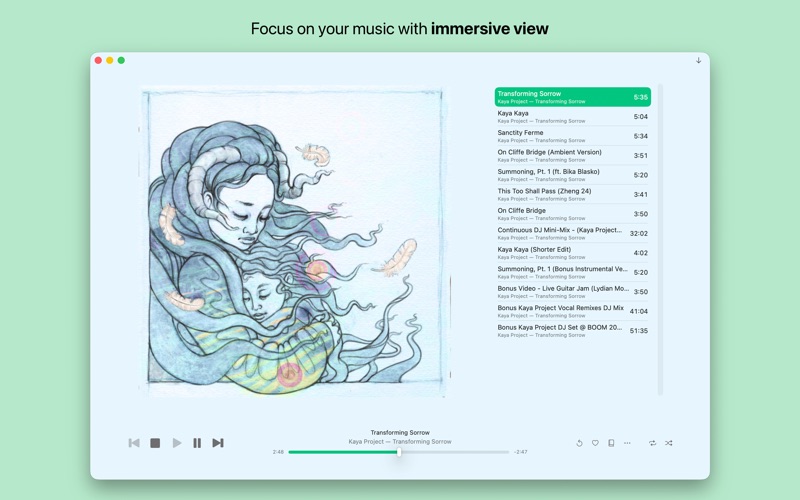
Task: Select Bonus Kaya Project DJ Set @ BOOM
Action: point(572,331)
